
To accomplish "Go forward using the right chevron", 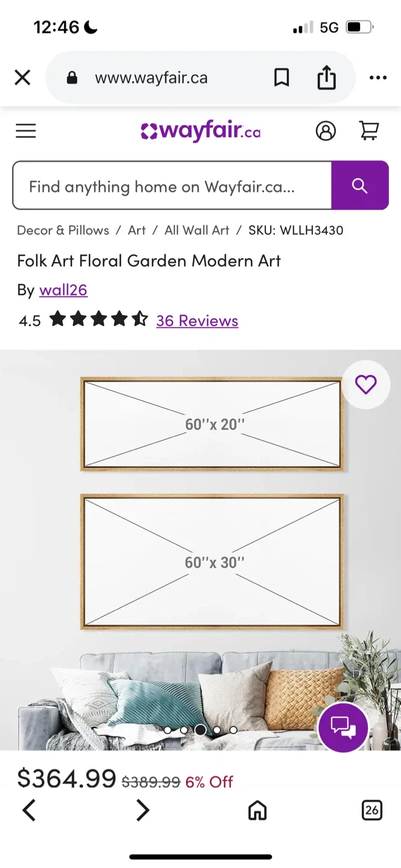I will pos(143,810).
